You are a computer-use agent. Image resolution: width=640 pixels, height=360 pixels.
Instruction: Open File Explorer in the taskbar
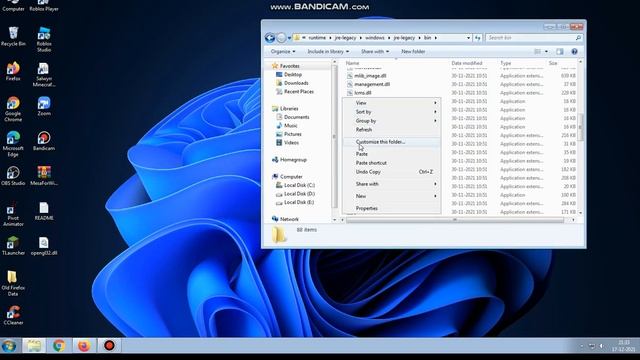pos(34,346)
